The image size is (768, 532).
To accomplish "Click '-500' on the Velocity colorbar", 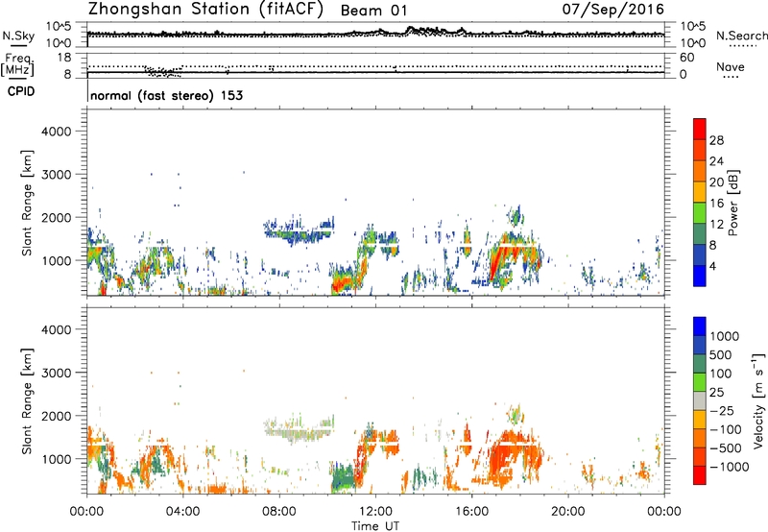I will click(726, 448).
